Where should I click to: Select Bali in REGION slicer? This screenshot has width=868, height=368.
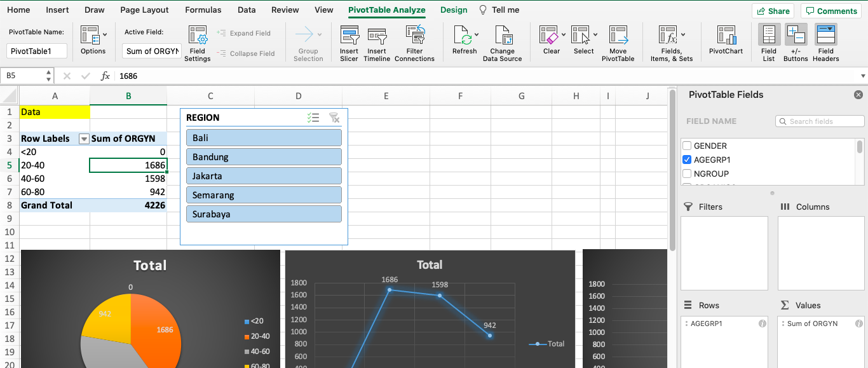click(264, 138)
